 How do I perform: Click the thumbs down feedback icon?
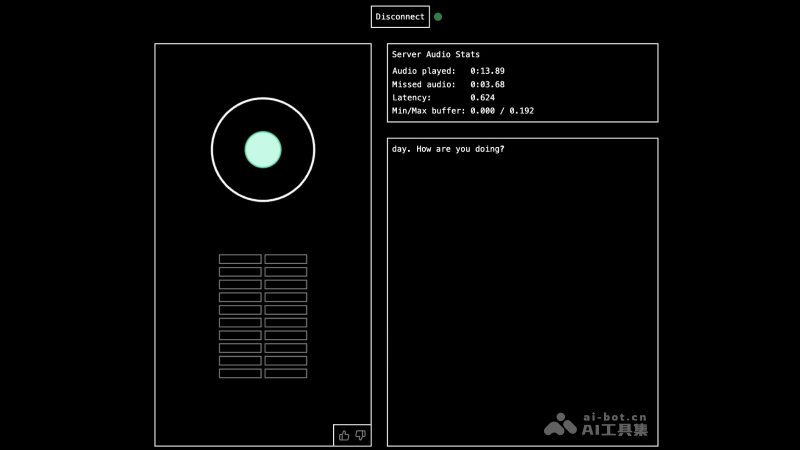(361, 435)
